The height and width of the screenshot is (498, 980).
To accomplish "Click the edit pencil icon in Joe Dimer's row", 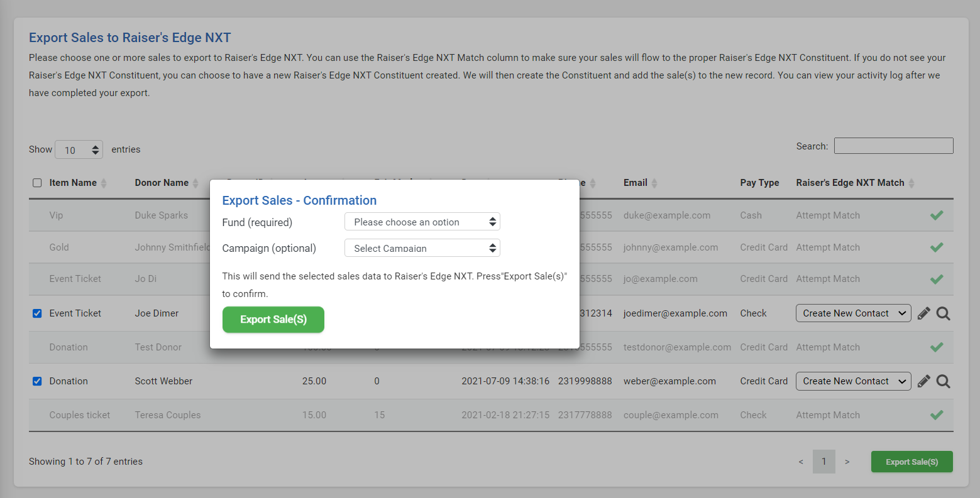I will pyautogui.click(x=923, y=313).
